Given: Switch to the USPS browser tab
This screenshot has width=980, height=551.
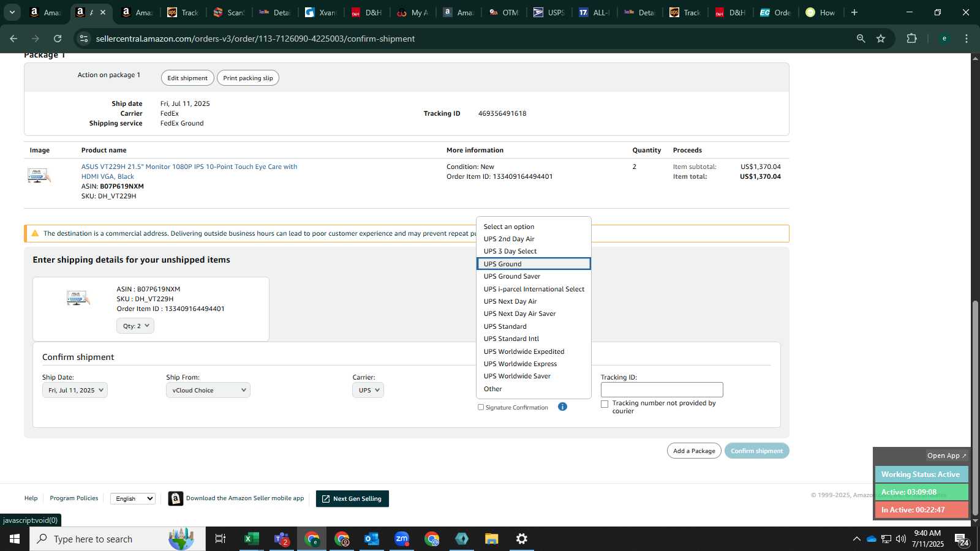Looking at the screenshot, I should click(549, 12).
